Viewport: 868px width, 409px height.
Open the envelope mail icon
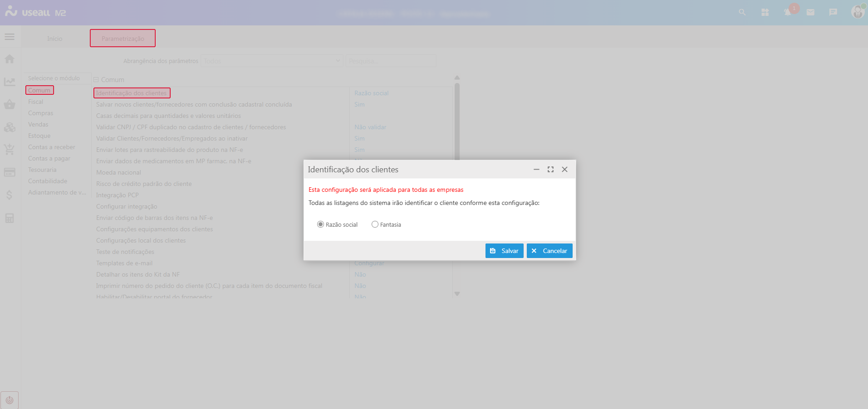tap(810, 12)
